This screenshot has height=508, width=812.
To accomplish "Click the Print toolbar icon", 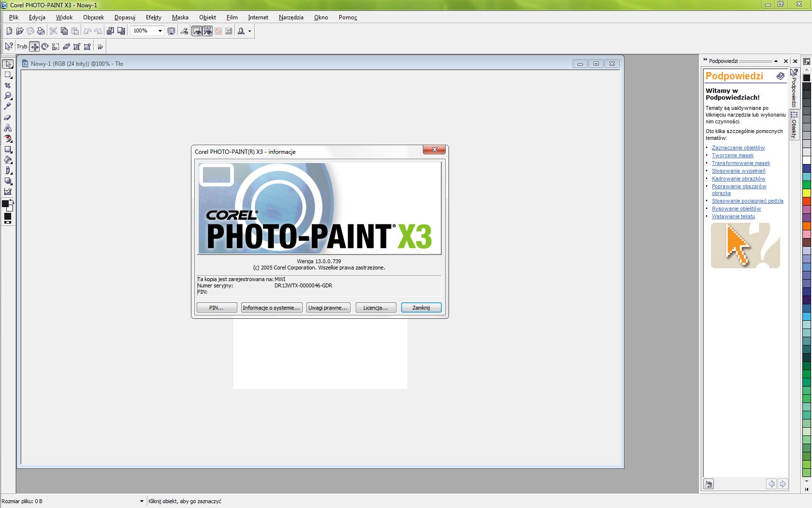I will click(41, 31).
